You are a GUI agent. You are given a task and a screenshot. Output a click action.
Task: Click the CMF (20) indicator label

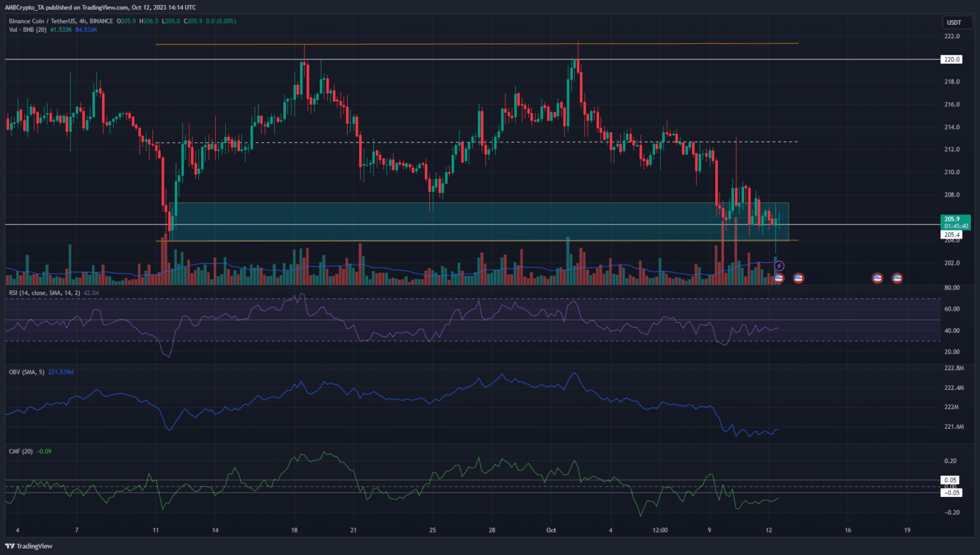20,451
